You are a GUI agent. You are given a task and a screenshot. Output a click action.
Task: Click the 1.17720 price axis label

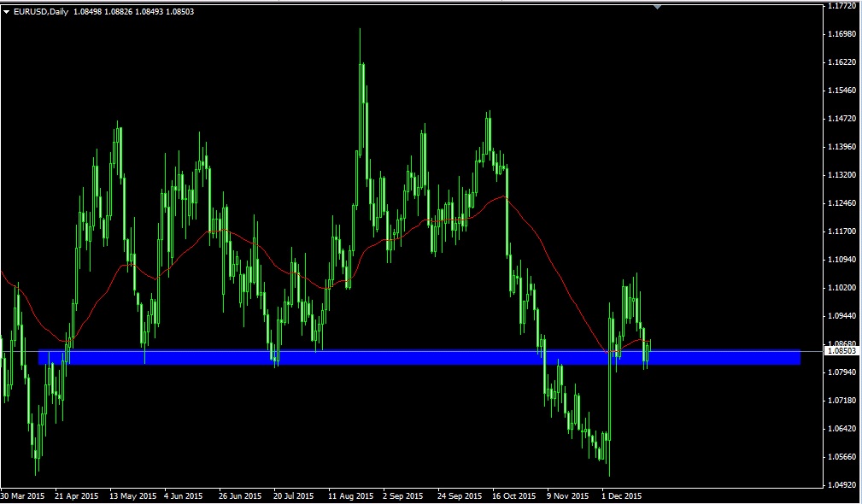841,6
